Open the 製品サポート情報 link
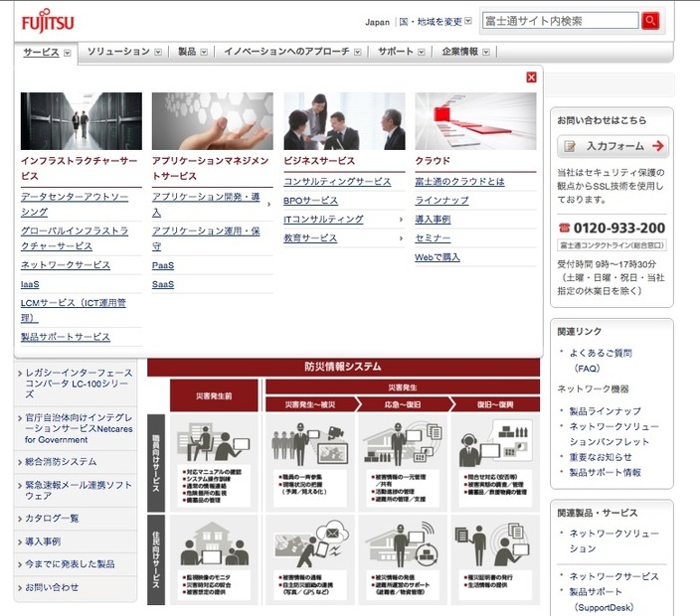The image size is (700, 616). tap(605, 472)
